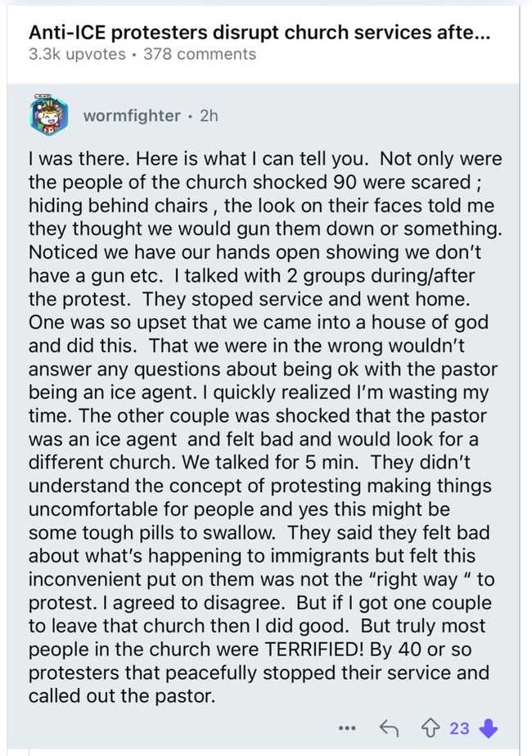Viewport: 532px width, 756px height.
Task: Click the opening sentence "I was there."
Action: 71,159
